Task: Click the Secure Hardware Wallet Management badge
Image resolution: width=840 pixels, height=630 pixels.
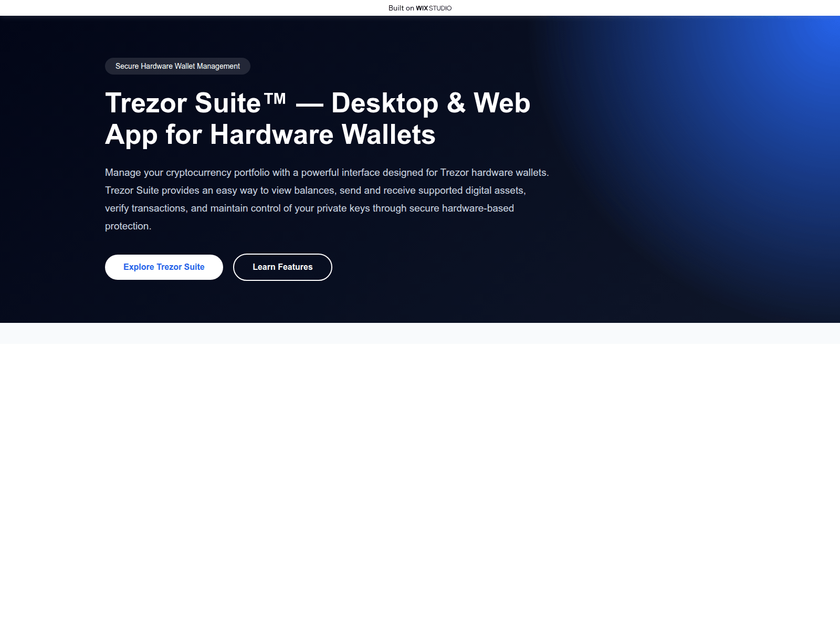Action: pyautogui.click(x=177, y=66)
